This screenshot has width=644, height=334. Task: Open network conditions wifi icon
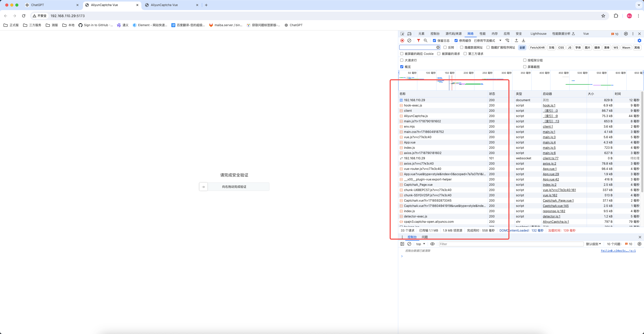[x=507, y=41]
